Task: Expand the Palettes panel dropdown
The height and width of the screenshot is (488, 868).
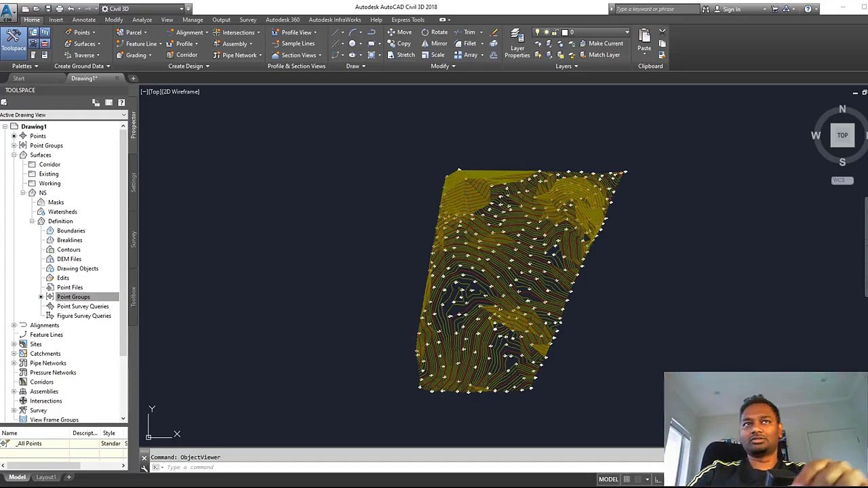Action: tap(25, 66)
